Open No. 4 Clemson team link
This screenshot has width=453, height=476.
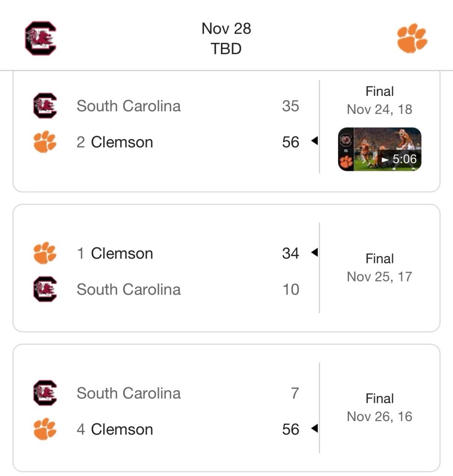115,429
